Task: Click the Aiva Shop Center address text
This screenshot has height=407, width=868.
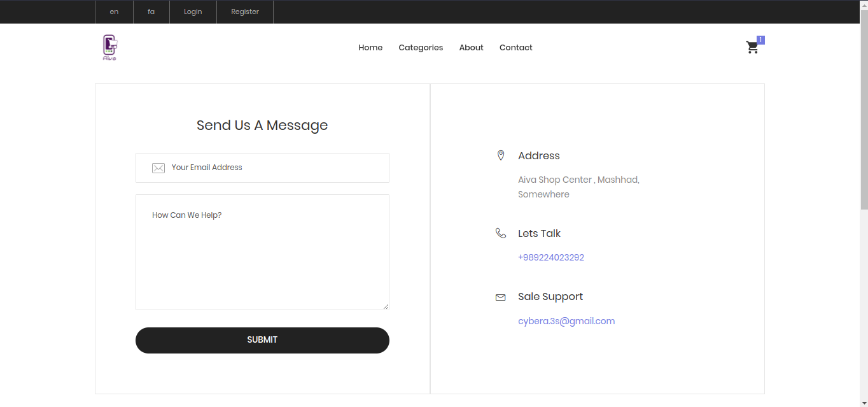Action: [x=578, y=187]
